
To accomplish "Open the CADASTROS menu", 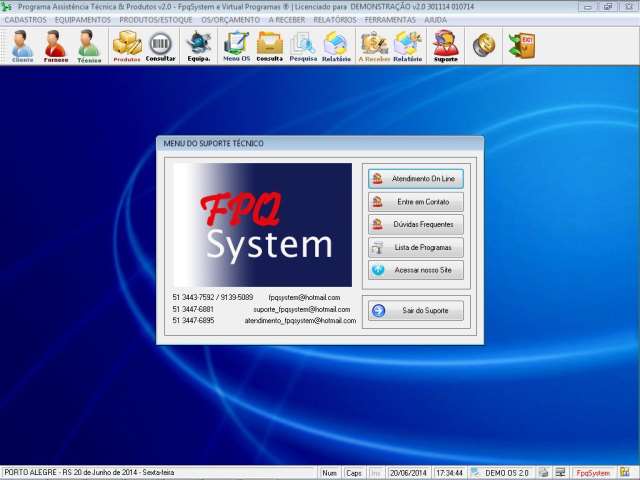I will 25,20.
